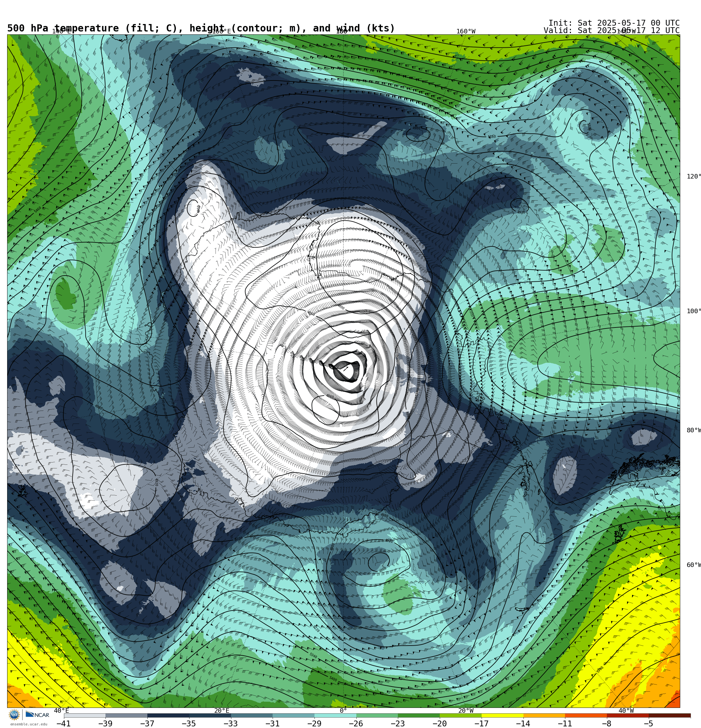Click the 40°E longitude label below map
This screenshot has height=728, width=701.
[x=61, y=710]
